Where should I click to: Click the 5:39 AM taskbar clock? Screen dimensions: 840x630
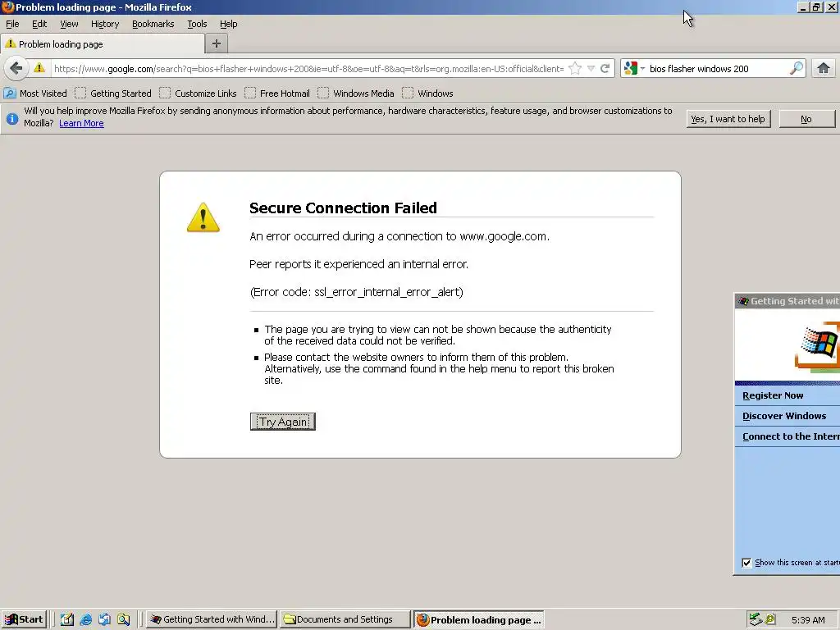(x=808, y=620)
